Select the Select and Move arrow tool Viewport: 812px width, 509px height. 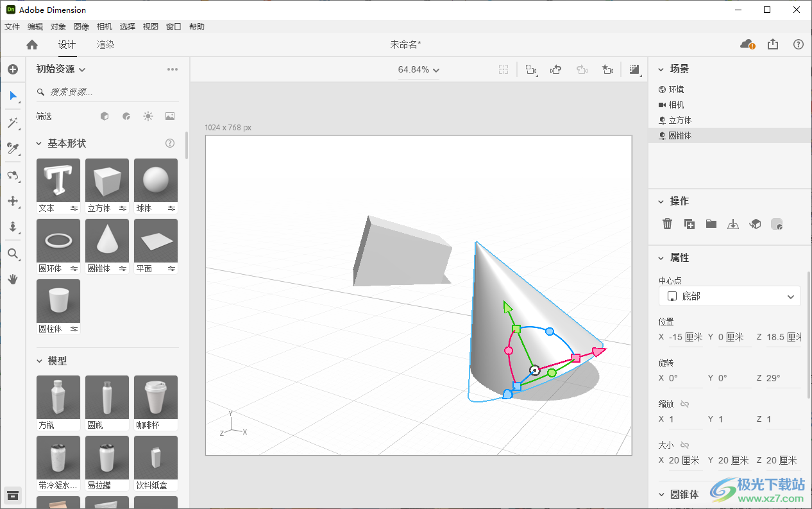13,96
